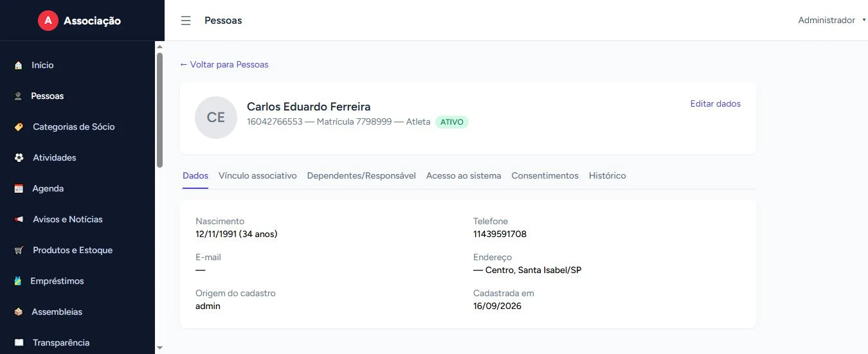Click the Avisos e Notícias megaphone icon

(x=19, y=219)
